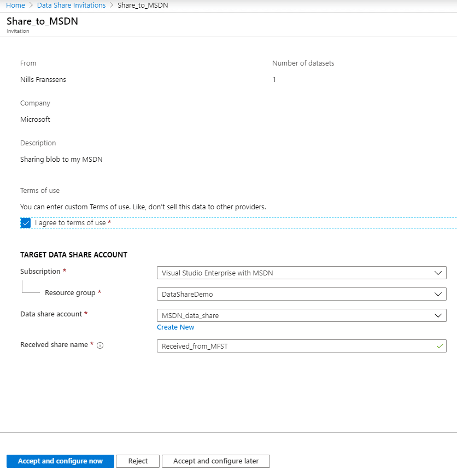The height and width of the screenshot is (476, 457).
Task: Click Accept and configure now
Action: pyautogui.click(x=60, y=461)
